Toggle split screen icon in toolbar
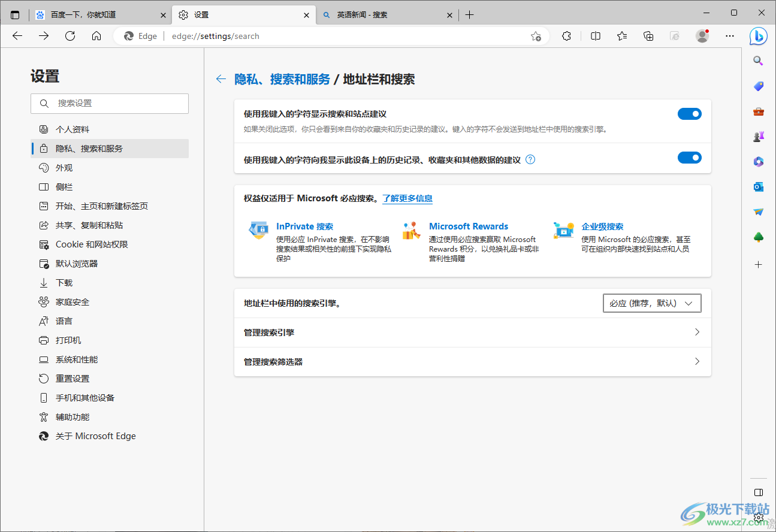776x532 pixels. 596,36
